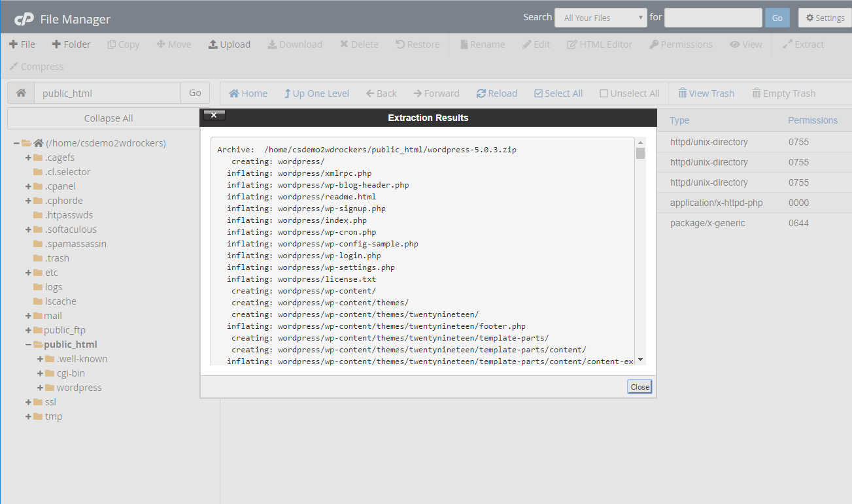
Task: Click the extraction log scrollbar down arrow
Action: coord(640,360)
